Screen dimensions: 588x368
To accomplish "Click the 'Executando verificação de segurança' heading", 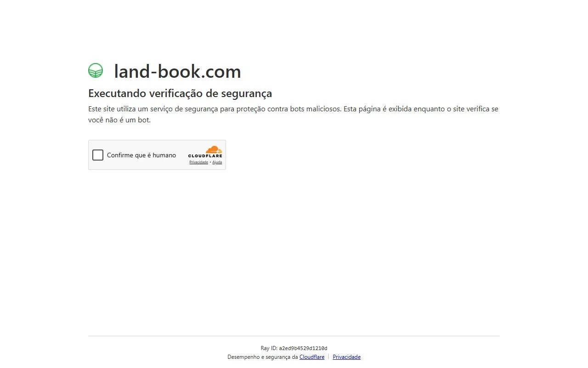I will pos(180,93).
